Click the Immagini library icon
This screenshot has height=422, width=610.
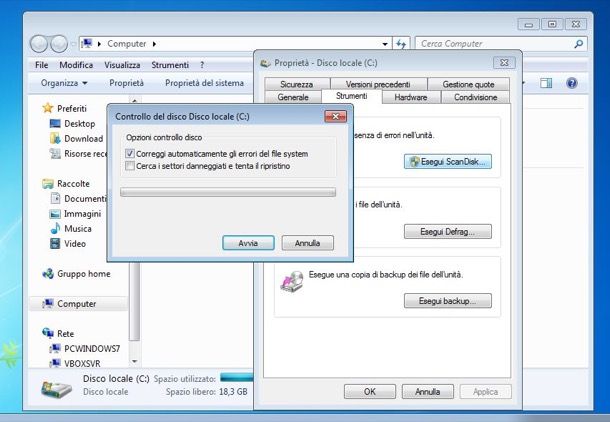click(x=55, y=214)
